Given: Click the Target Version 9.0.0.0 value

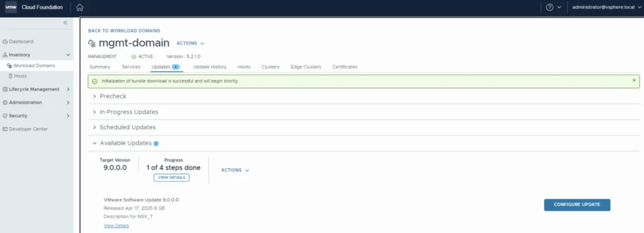Looking at the screenshot, I should 115,168.
